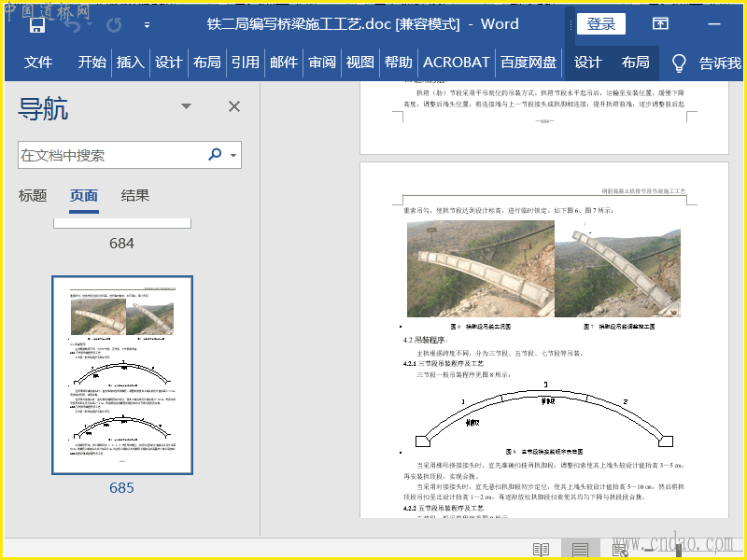Image resolution: width=747 pixels, height=560 pixels.
Task: Click page number 685 label
Action: click(x=121, y=487)
